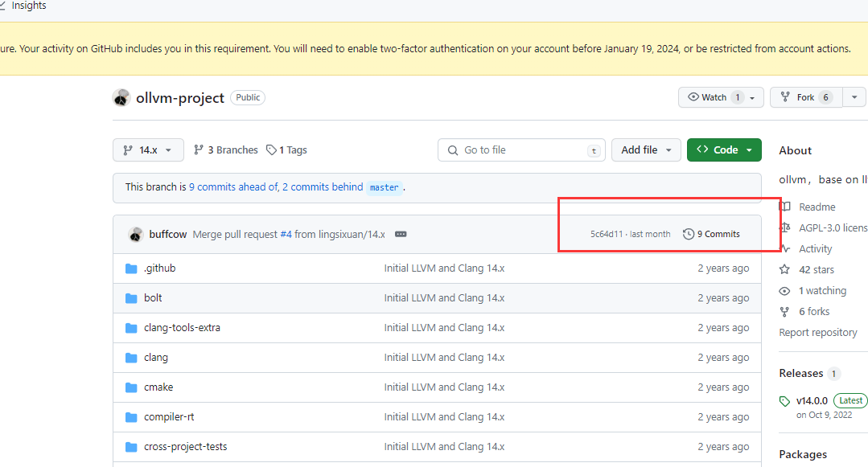Open the bolt folder
The width and height of the screenshot is (868, 467).
pos(153,298)
